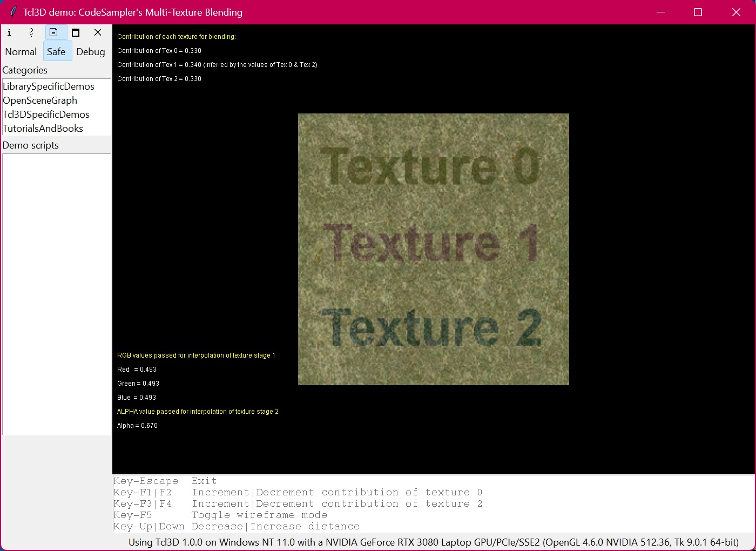Close the Tcl3D demo window
The image size is (756, 551).
tap(736, 12)
